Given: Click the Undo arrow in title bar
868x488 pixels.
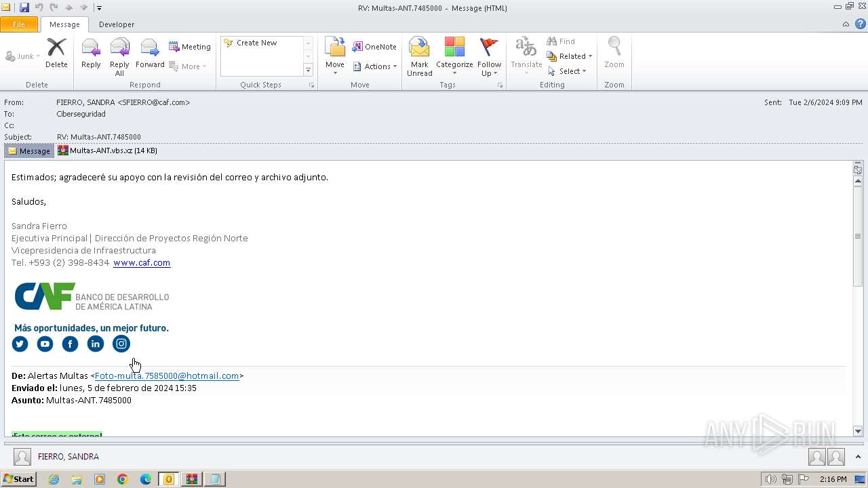Looking at the screenshot, I should pyautogui.click(x=39, y=7).
